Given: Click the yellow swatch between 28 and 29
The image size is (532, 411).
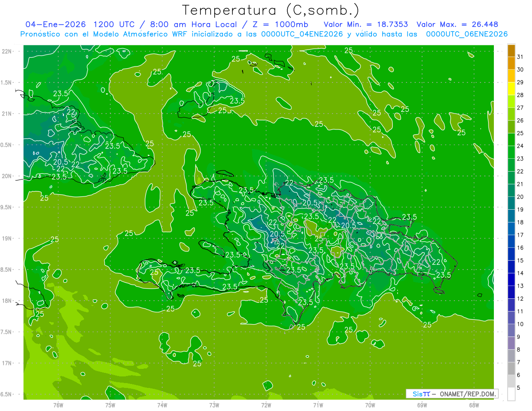Looking at the screenshot, I should (x=511, y=89).
